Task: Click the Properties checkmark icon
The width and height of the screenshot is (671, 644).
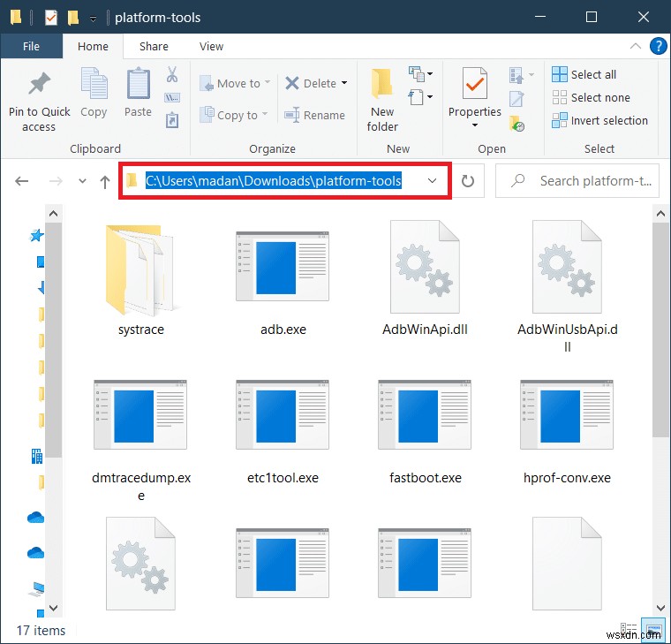Action: pos(475,83)
